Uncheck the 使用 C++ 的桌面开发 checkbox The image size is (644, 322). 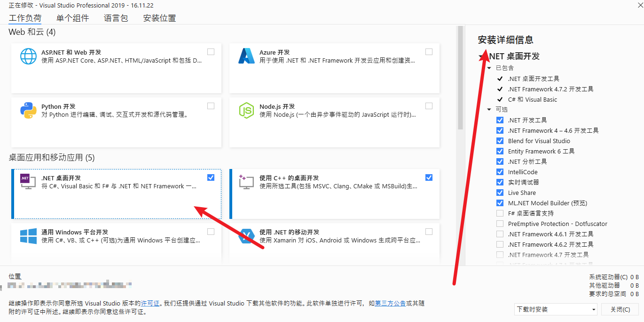point(429,177)
